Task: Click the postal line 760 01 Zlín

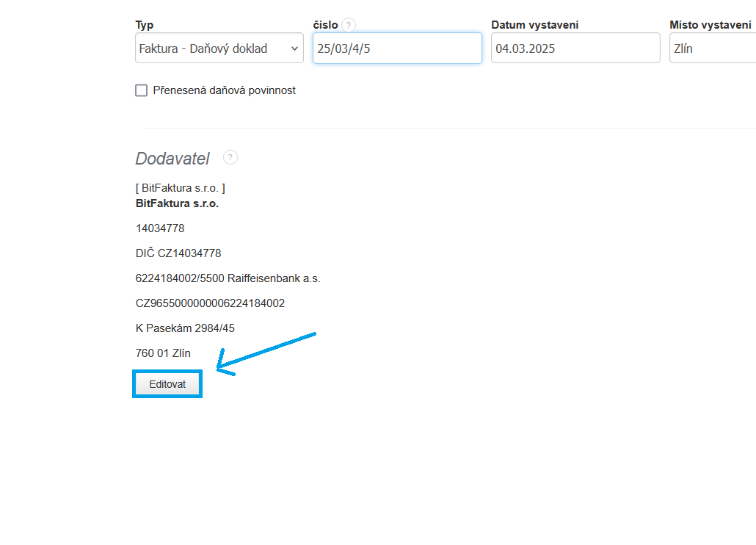Action: pos(163,353)
